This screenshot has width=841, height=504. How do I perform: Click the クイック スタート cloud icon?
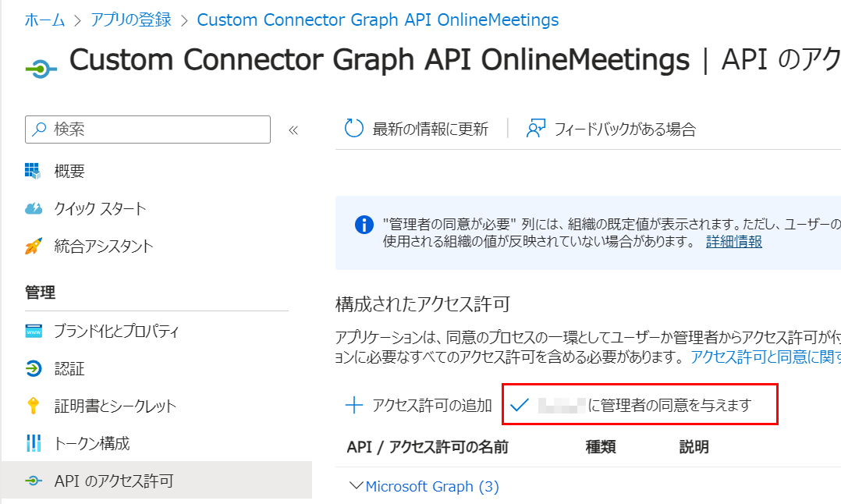tap(33, 208)
